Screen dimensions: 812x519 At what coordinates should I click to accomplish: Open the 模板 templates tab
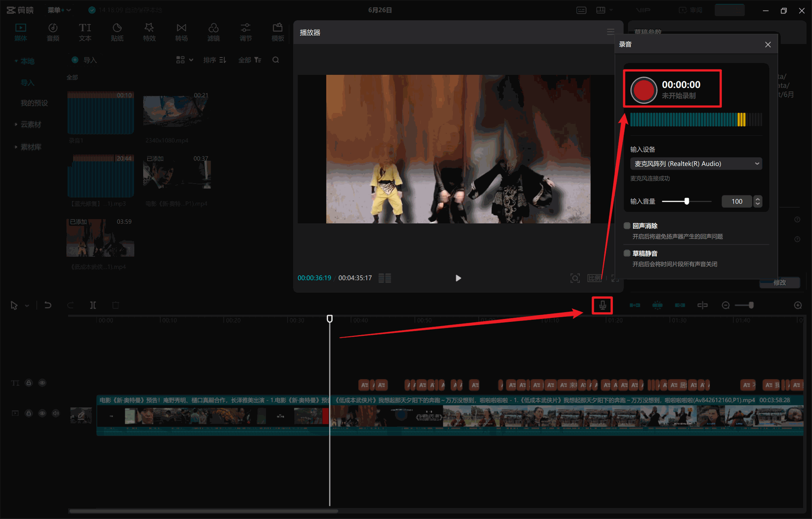278,32
